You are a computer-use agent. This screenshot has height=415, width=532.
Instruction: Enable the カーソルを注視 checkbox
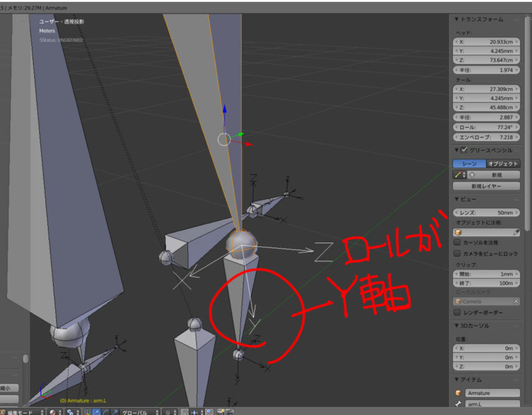457,242
